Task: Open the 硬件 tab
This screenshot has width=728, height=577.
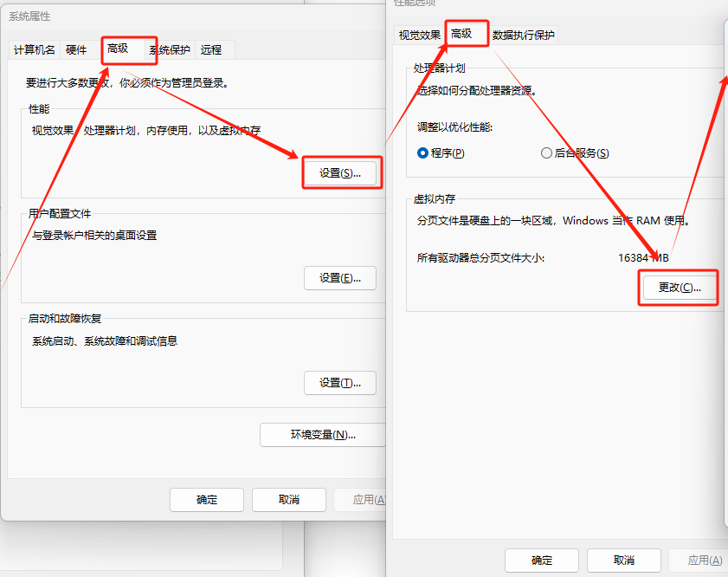Action: (76, 49)
